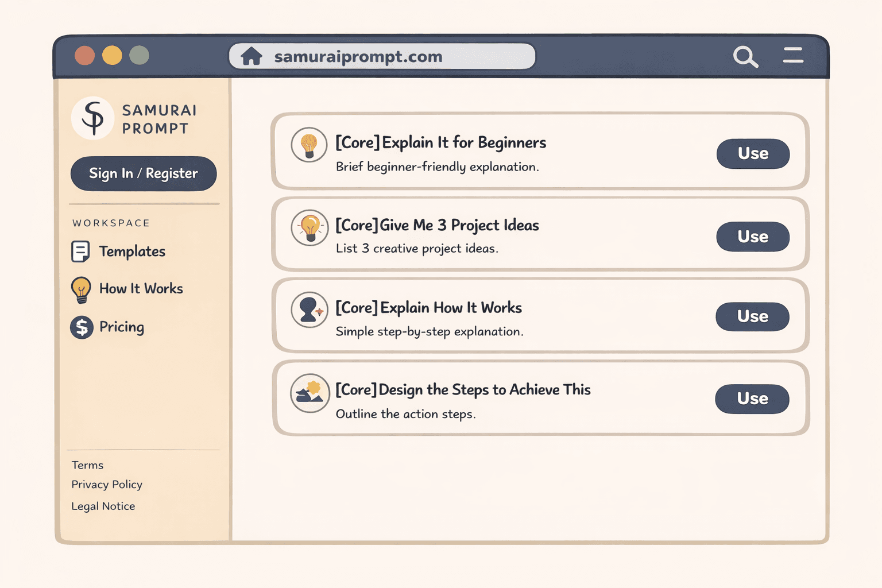
Task: Click the Templates document icon in sidebar
Action: [80, 252]
